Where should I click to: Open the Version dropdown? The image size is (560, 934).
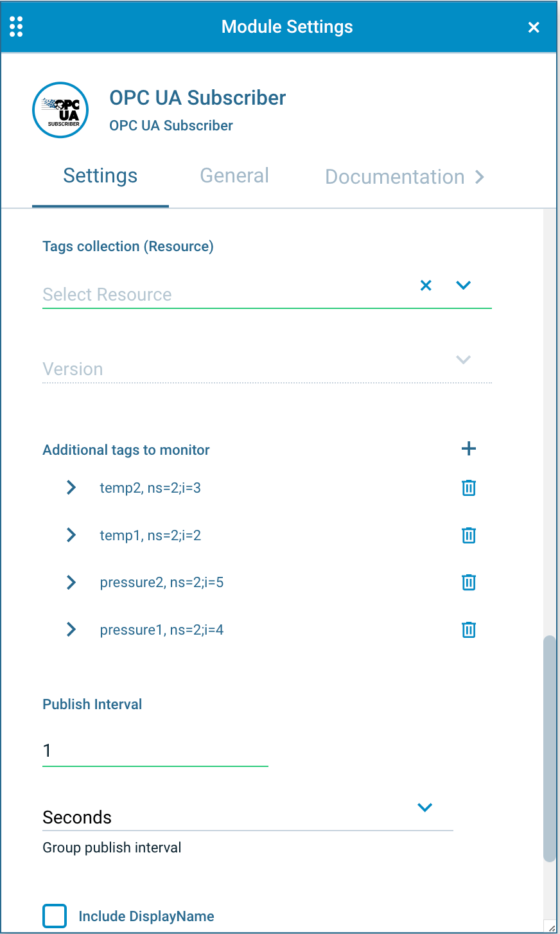pos(463,360)
